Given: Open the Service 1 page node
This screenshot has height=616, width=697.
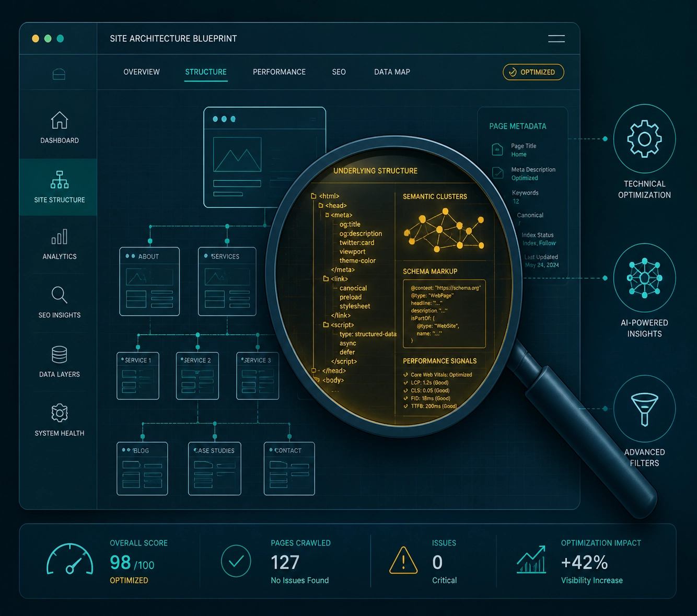Looking at the screenshot, I should point(138,376).
